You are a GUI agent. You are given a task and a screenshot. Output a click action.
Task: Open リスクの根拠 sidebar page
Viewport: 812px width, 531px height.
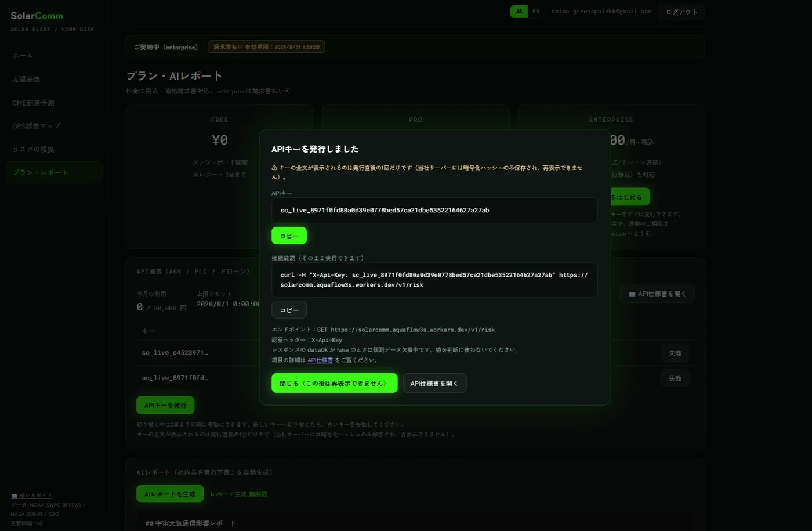[x=54, y=149]
